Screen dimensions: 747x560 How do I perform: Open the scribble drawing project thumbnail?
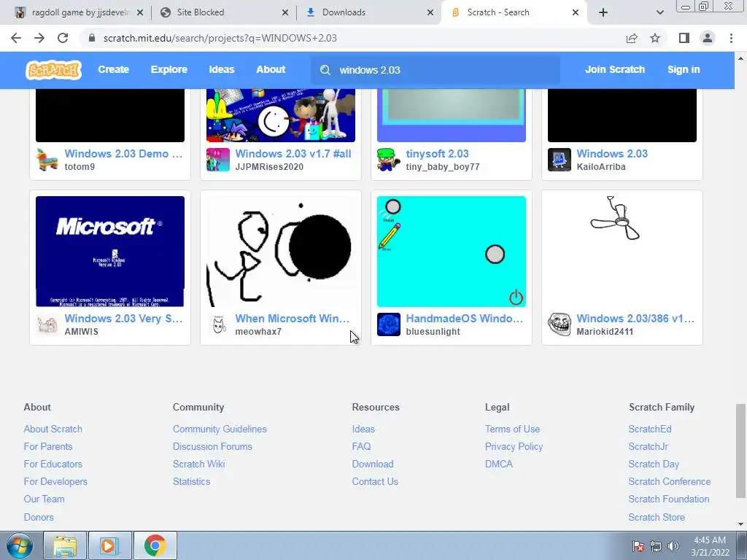(x=281, y=252)
